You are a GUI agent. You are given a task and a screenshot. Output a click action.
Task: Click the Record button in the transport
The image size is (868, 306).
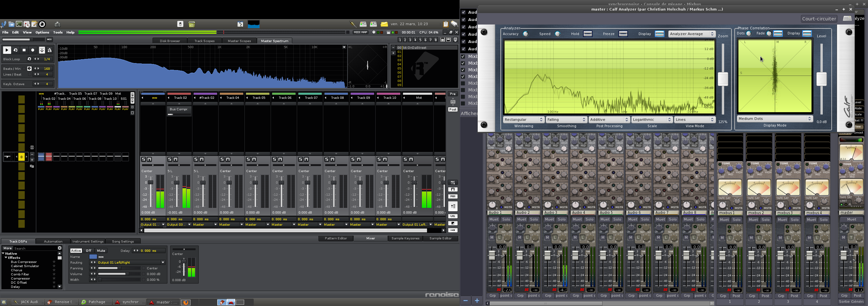tap(33, 50)
